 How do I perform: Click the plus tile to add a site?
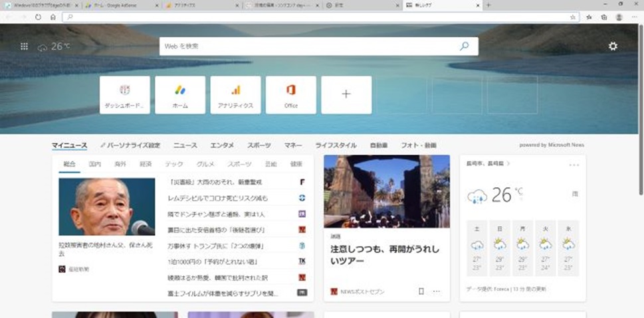(346, 95)
